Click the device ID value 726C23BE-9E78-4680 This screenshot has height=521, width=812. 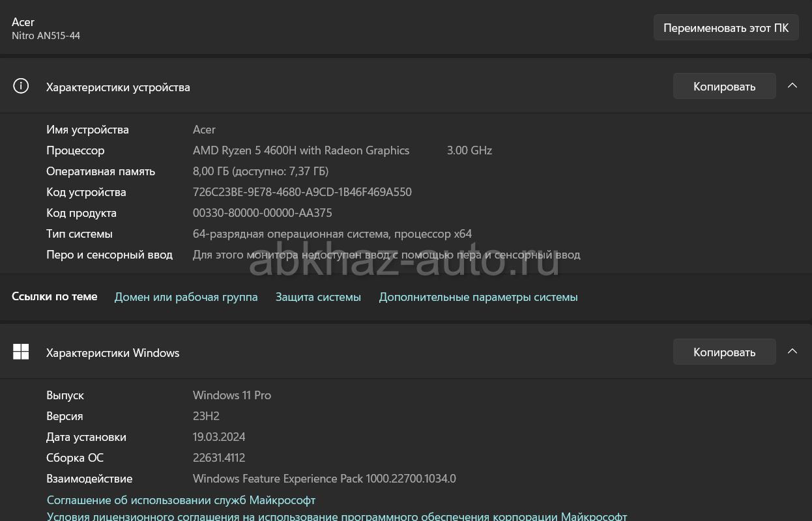coord(302,192)
